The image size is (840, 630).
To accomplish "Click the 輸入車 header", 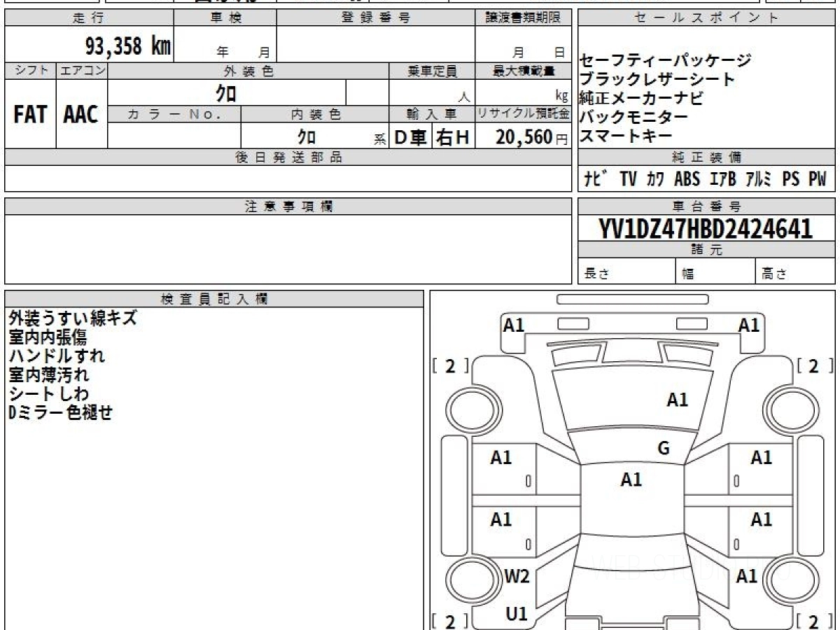I will [x=432, y=114].
